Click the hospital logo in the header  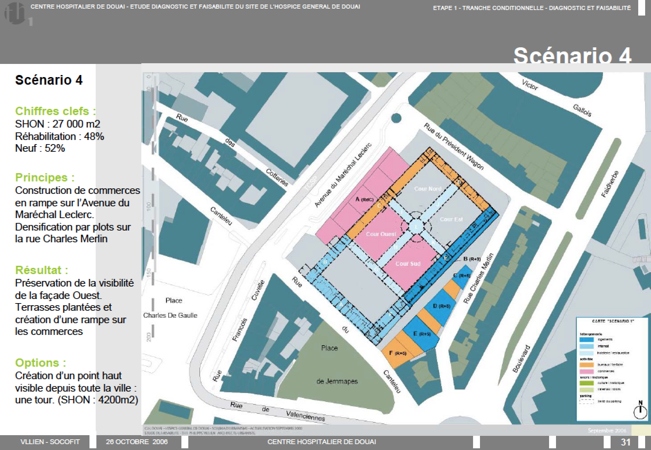click(13, 12)
